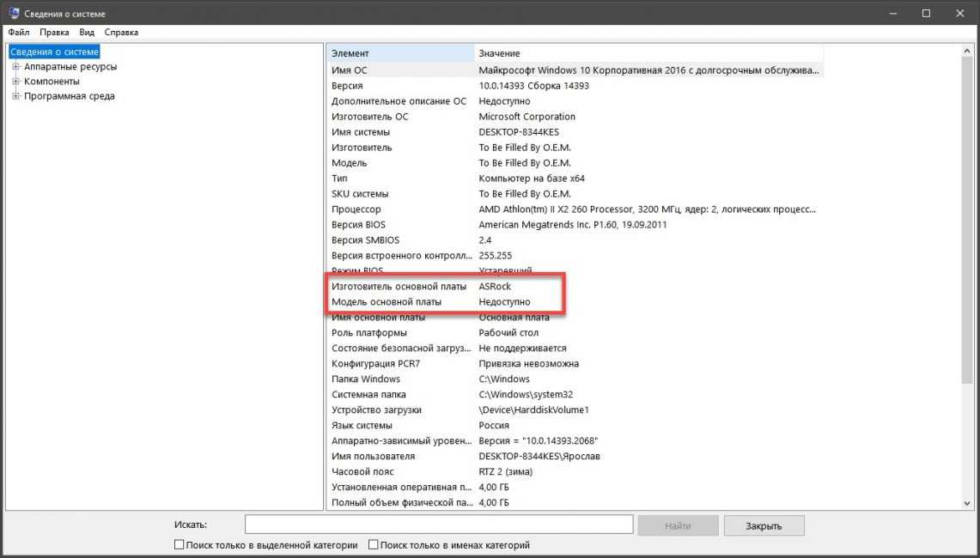Click the System Information title bar icon
The image size is (980, 558).
14,13
